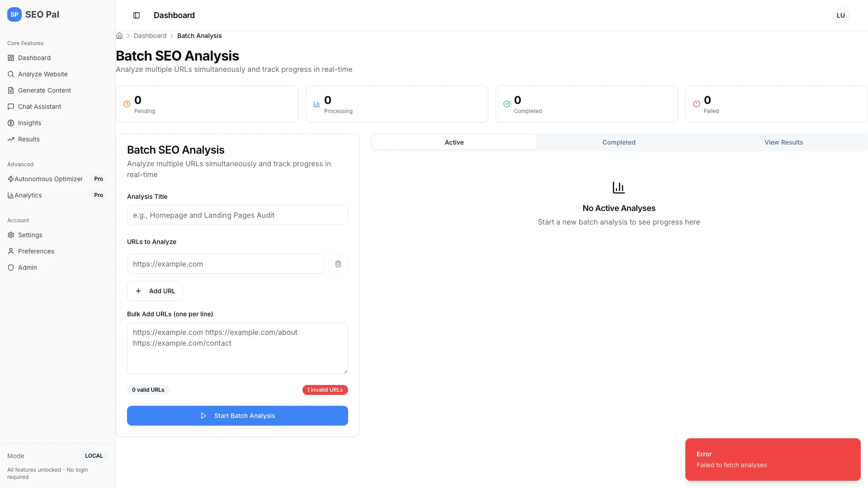This screenshot has width=868, height=488.
Task: Open Generate Content
Action: [x=44, y=90]
